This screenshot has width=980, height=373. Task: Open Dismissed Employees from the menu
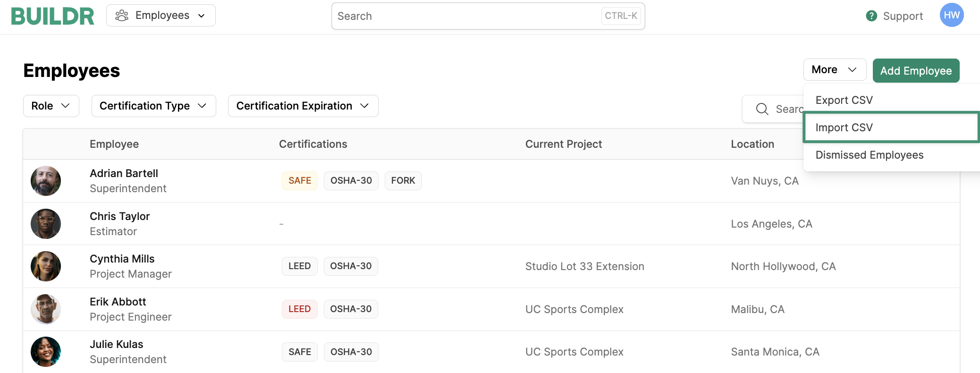pos(869,155)
